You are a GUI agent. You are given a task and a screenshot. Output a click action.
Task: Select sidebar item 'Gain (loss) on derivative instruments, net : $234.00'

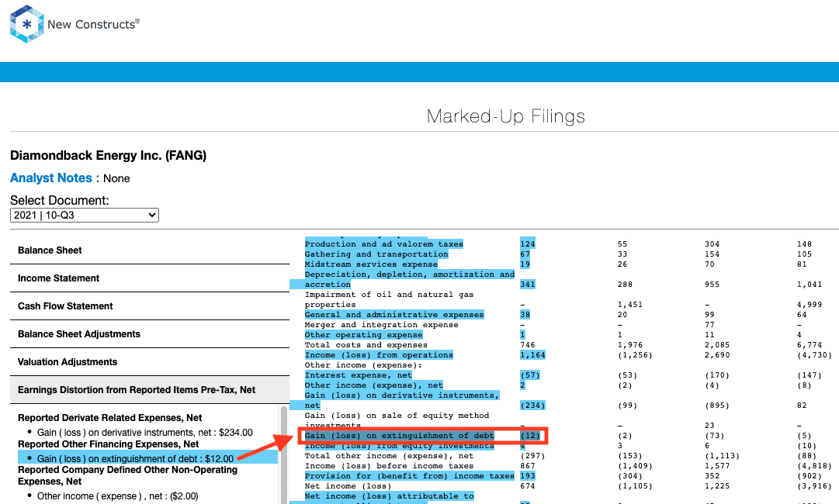click(144, 433)
